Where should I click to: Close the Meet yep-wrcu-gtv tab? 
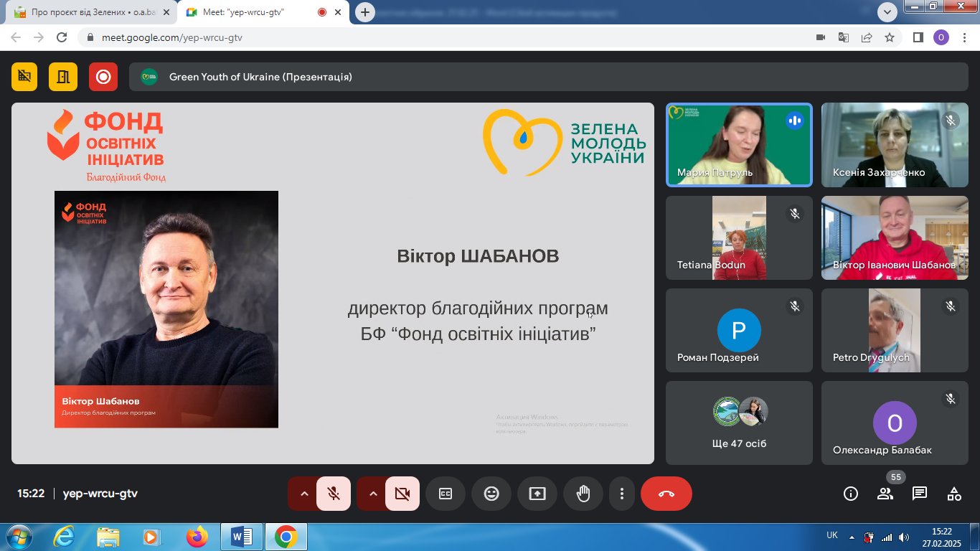(339, 12)
